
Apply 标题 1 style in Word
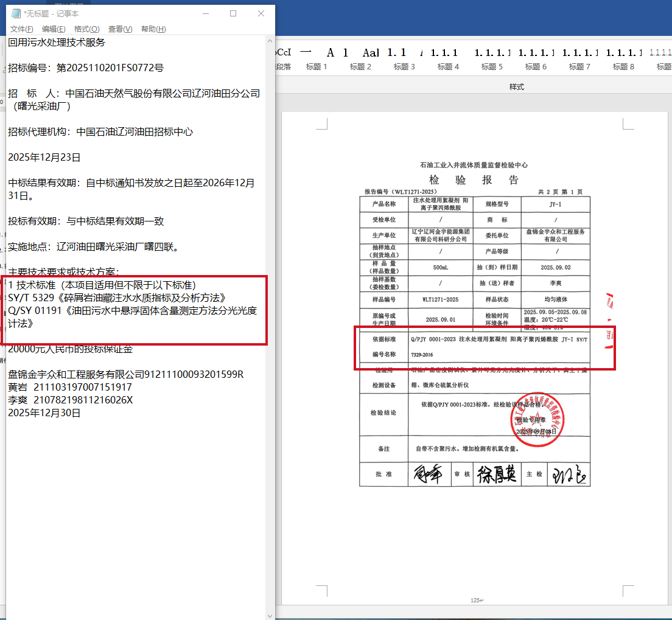click(x=317, y=59)
